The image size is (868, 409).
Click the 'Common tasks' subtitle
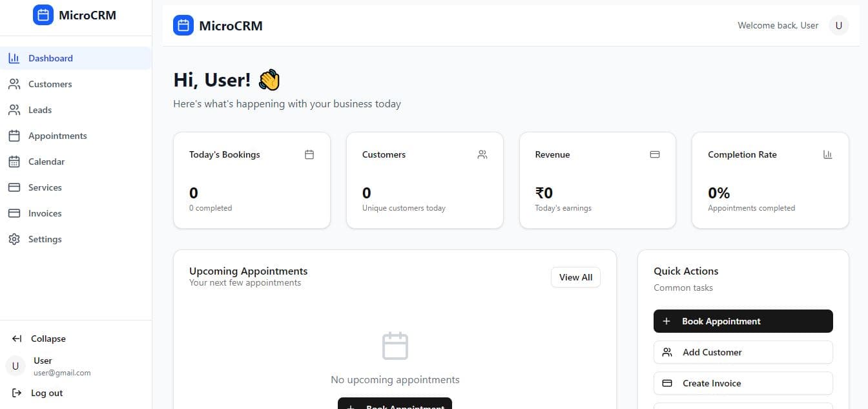pyautogui.click(x=683, y=288)
